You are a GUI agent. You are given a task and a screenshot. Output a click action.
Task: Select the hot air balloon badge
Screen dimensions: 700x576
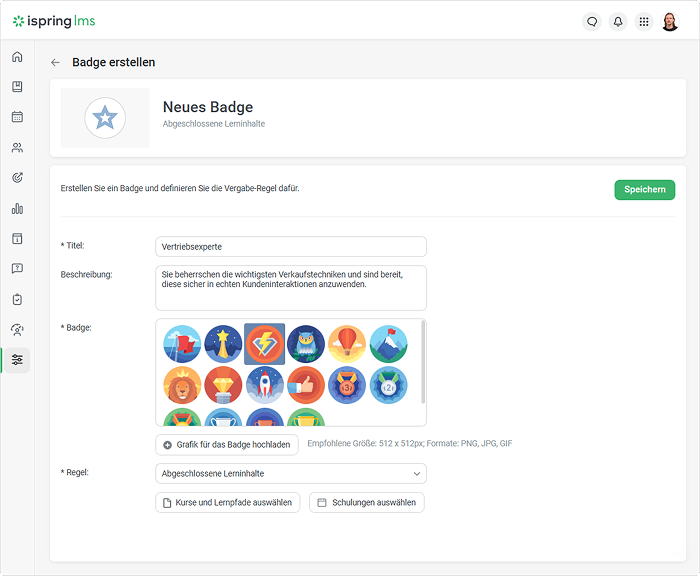tap(347, 344)
